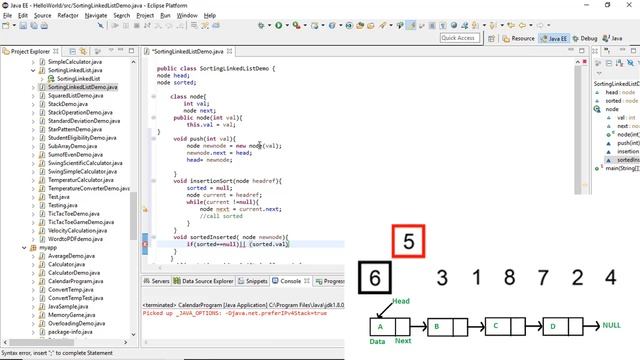Expand StackDemo.java in the tree
Screen dimensions: 640x360
tap(33, 104)
